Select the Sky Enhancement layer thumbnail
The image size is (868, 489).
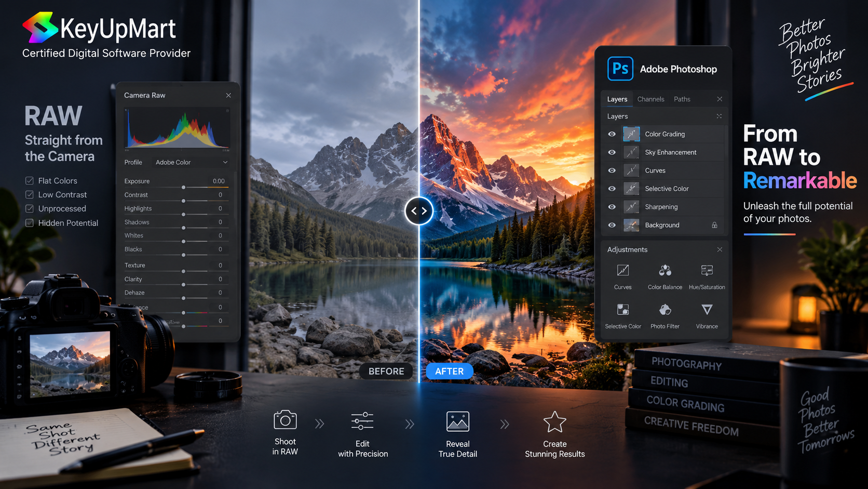pyautogui.click(x=631, y=152)
